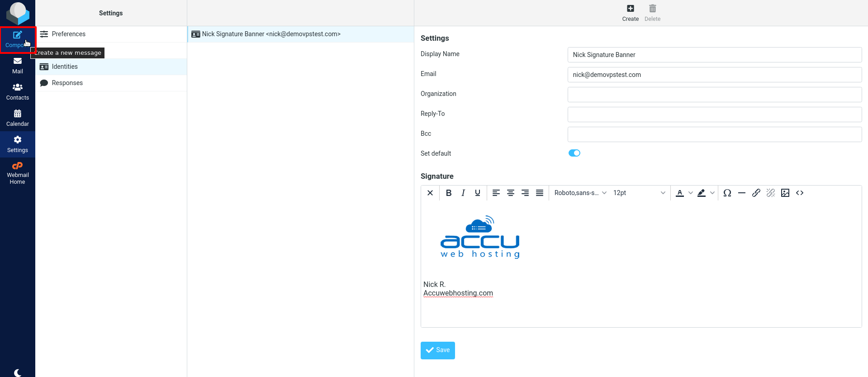
Task: Insert an image into signature
Action: (785, 193)
